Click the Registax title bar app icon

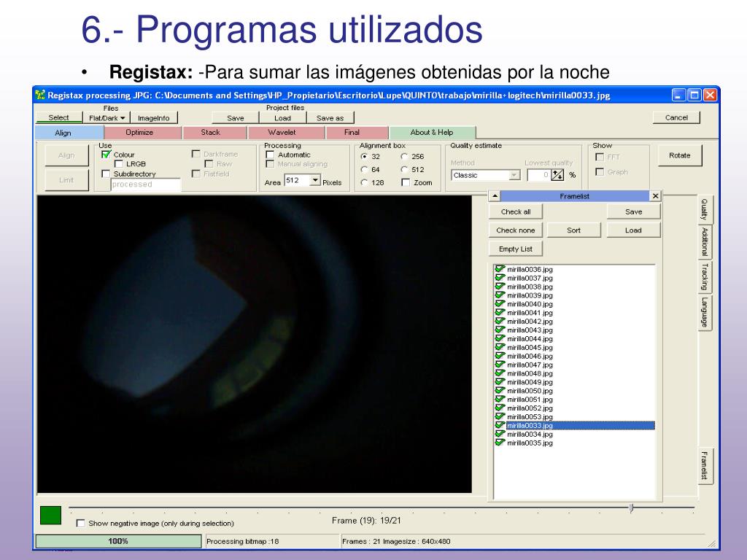pos(40,95)
